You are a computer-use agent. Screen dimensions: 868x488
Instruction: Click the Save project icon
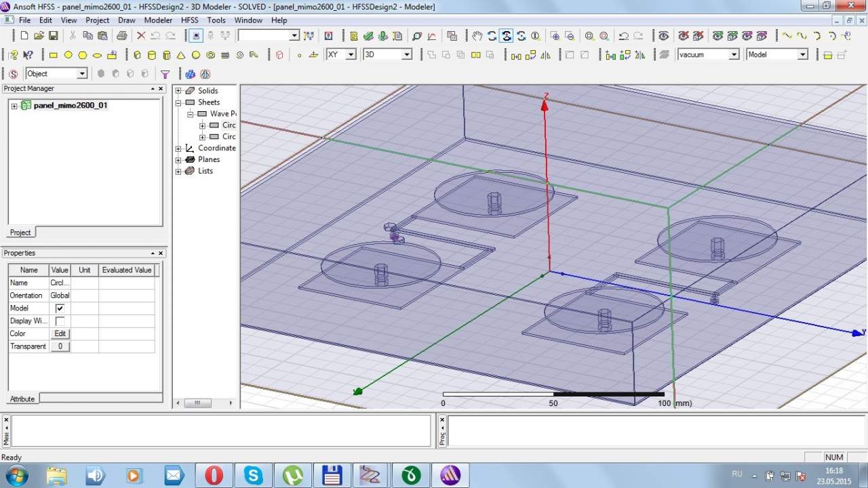pos(53,36)
